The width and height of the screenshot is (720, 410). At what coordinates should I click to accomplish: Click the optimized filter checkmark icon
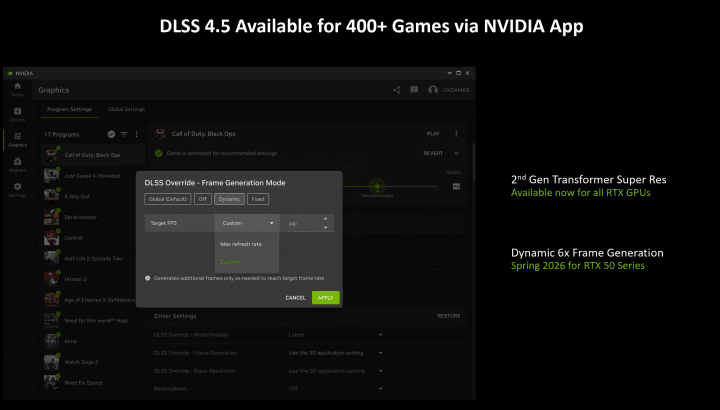coord(111,135)
